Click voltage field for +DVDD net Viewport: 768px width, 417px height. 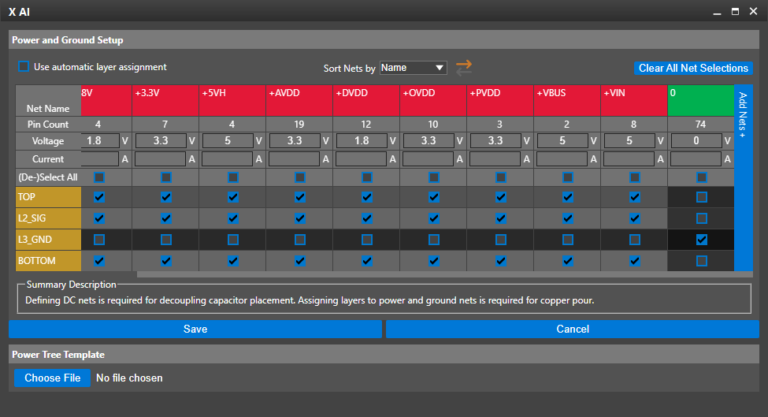[x=360, y=141]
